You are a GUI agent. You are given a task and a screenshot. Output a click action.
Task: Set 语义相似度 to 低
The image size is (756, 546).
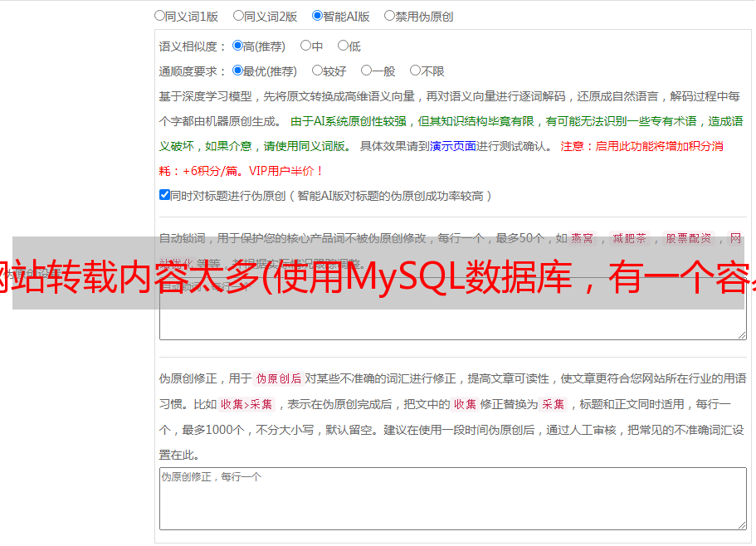coord(343,46)
